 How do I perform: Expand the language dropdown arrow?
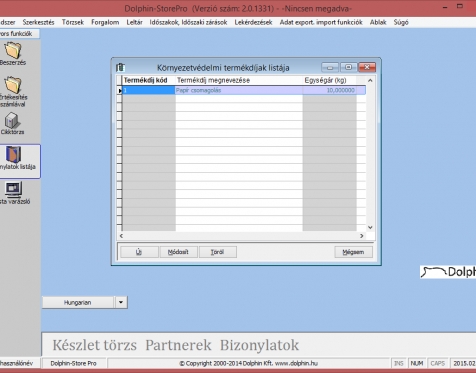(x=121, y=303)
